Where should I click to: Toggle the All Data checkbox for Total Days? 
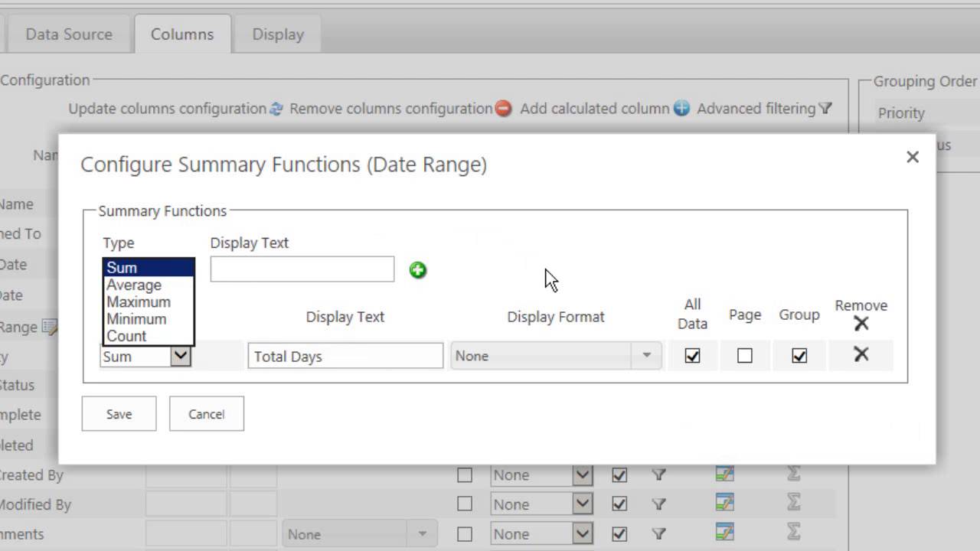tap(693, 356)
